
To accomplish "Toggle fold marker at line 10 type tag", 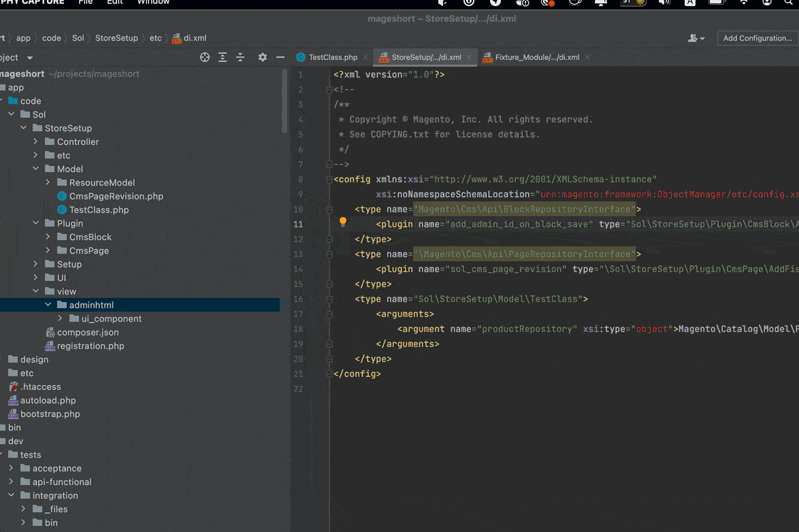I will [x=329, y=210].
